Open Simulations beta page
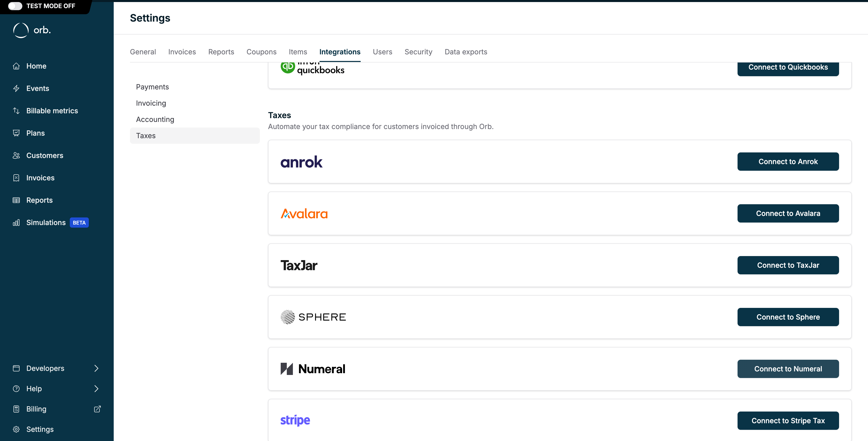Viewport: 868px width, 441px height. point(46,223)
